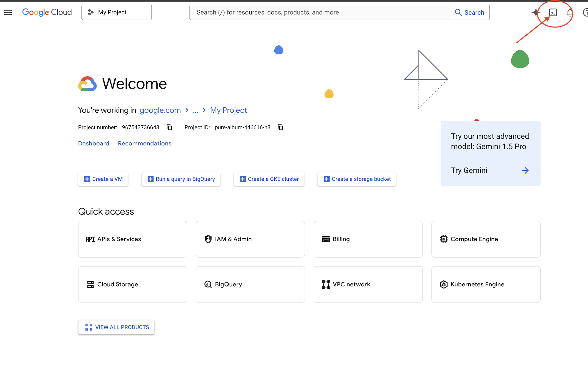The width and height of the screenshot is (588, 387).
Task: Click the Cloud Shell terminal icon
Action: [553, 12]
